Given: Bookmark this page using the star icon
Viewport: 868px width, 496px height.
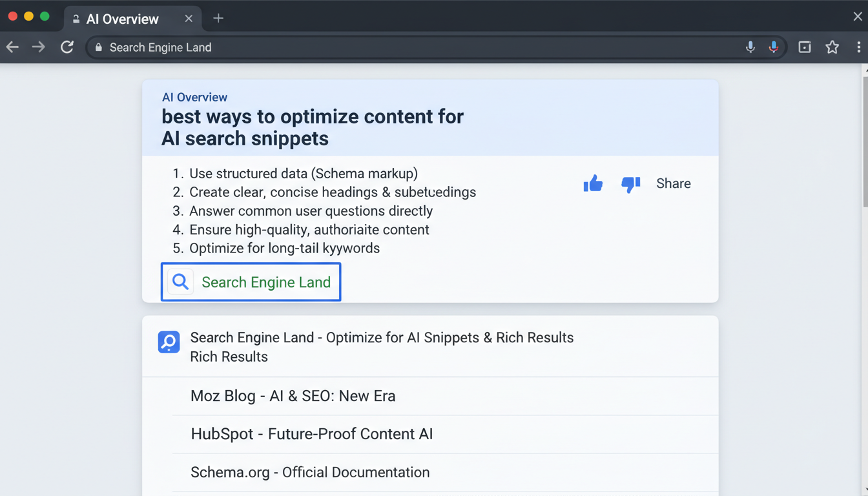Looking at the screenshot, I should click(832, 47).
